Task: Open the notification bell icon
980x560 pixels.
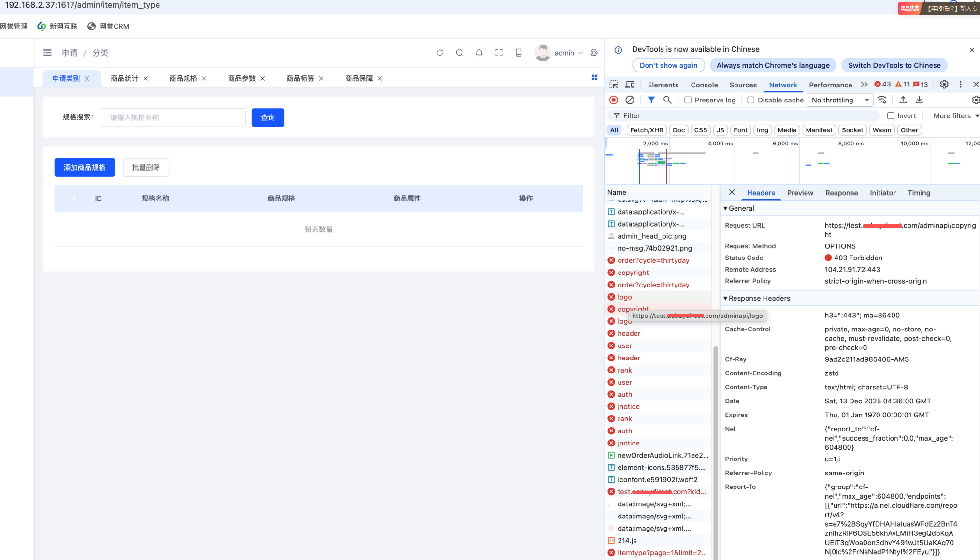Action: coord(479,53)
